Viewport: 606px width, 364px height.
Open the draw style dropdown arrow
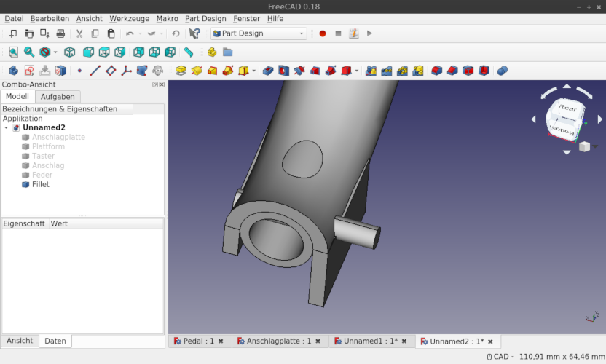[55, 52]
